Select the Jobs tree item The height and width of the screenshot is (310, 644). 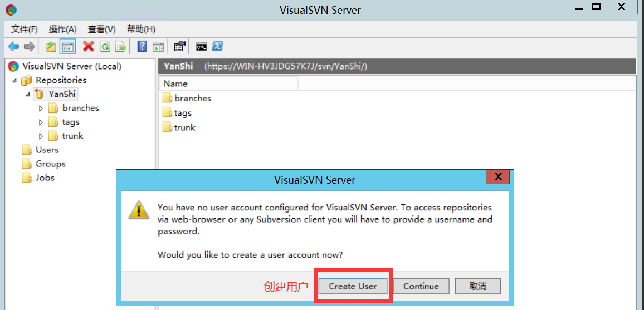pos(45,178)
